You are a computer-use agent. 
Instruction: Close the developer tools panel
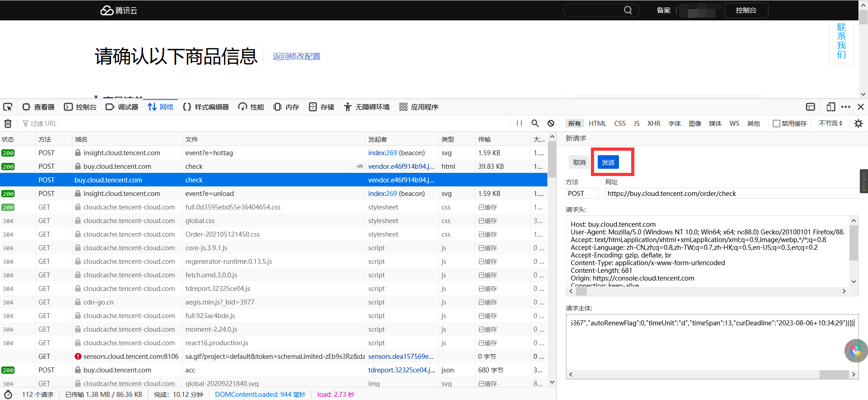(861, 107)
